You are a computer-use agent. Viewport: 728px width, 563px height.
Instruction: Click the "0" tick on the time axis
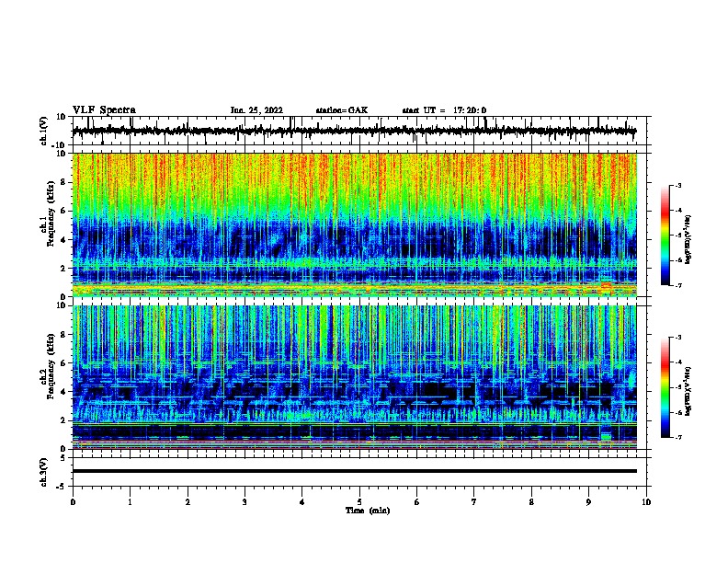click(x=73, y=502)
